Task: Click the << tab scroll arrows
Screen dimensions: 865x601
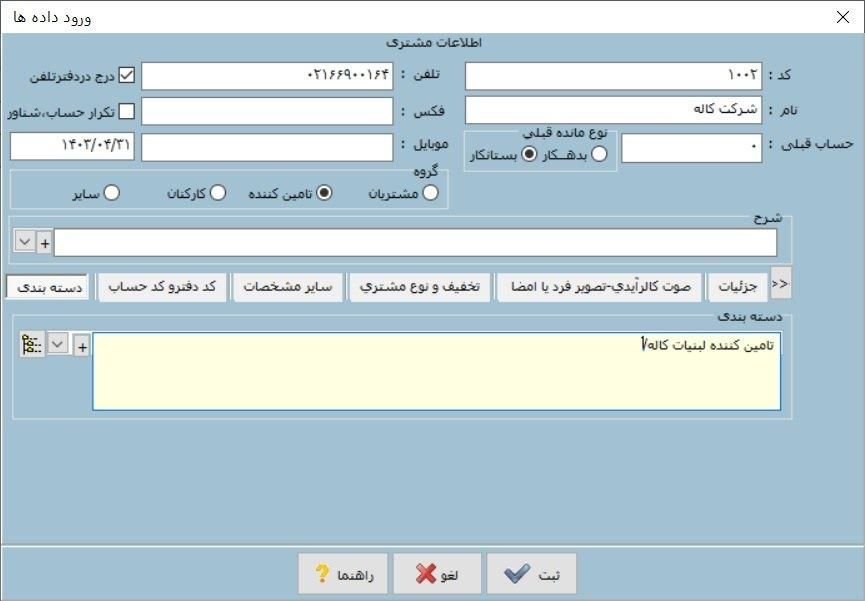Action: coord(781,283)
